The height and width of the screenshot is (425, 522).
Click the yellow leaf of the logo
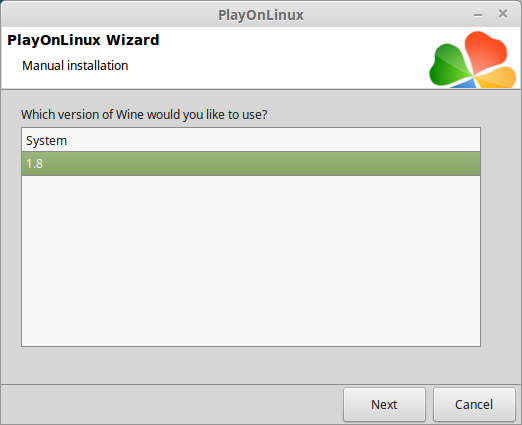point(498,78)
